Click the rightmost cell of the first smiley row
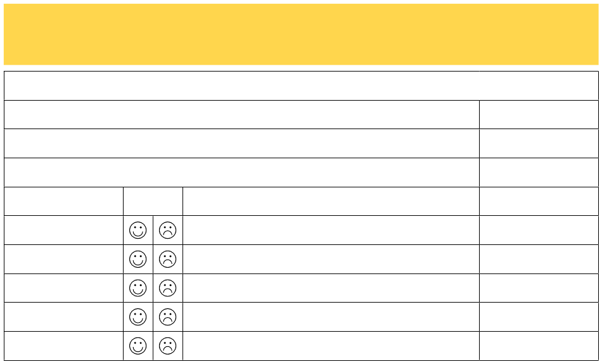 coord(539,230)
